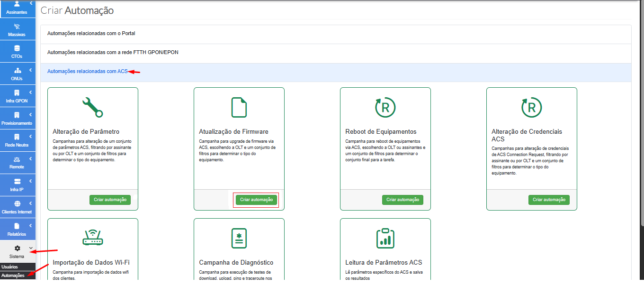Image resolution: width=644 pixels, height=295 pixels.
Task: Click the Sistema gear icon
Action: click(x=17, y=248)
